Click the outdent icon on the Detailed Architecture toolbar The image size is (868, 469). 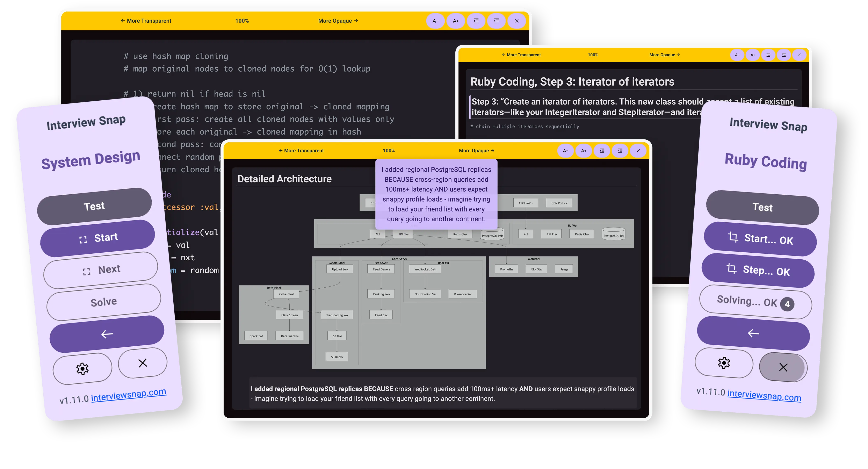[602, 151]
